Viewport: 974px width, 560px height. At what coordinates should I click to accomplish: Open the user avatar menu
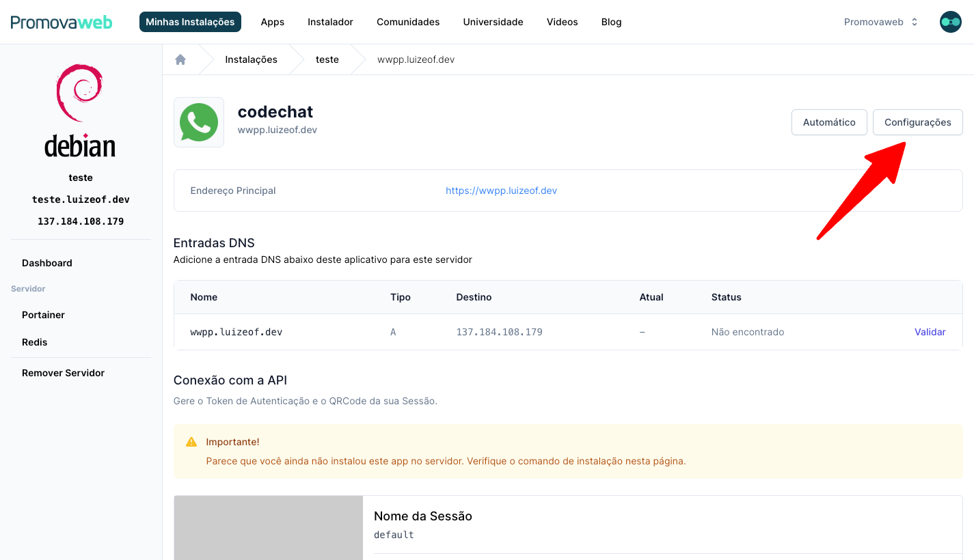(x=951, y=22)
